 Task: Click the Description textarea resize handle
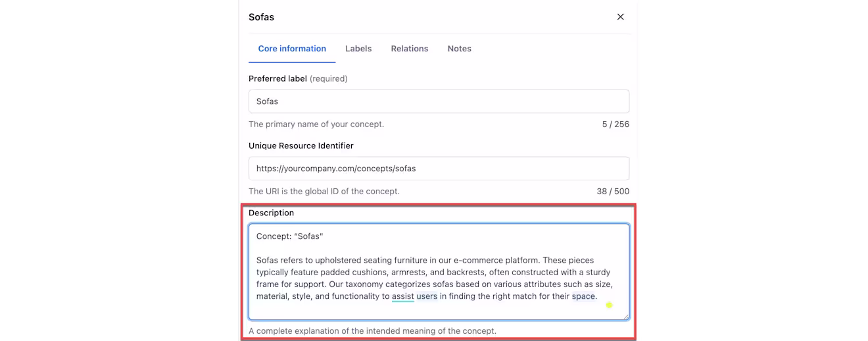click(625, 316)
